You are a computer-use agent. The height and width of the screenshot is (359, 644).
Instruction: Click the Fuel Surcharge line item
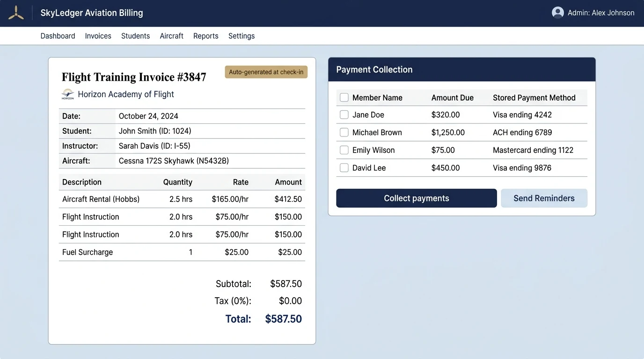(88, 252)
